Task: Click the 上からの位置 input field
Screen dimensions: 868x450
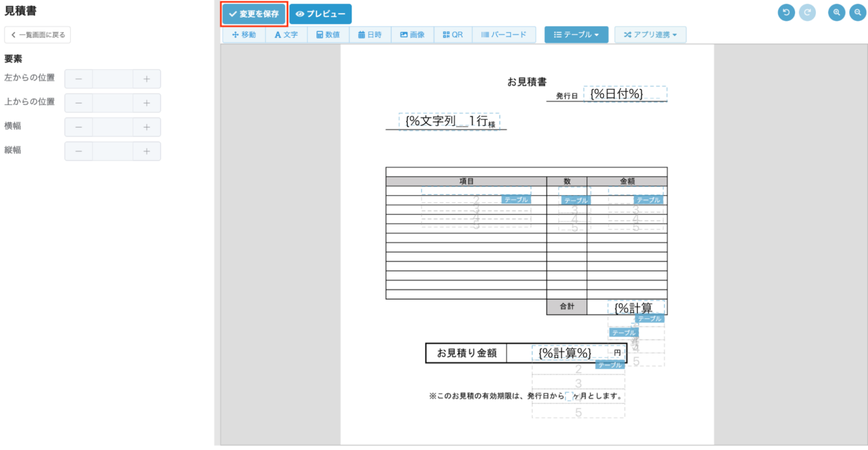Action: 112,103
